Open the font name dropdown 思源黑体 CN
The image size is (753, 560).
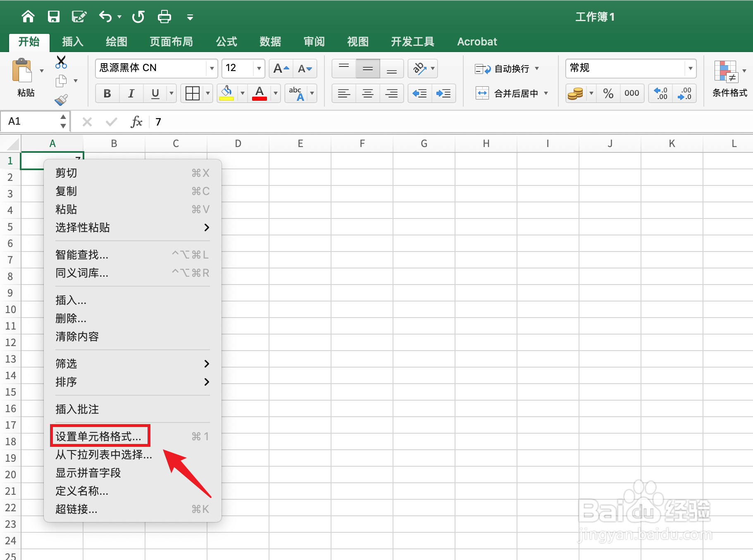(x=212, y=69)
